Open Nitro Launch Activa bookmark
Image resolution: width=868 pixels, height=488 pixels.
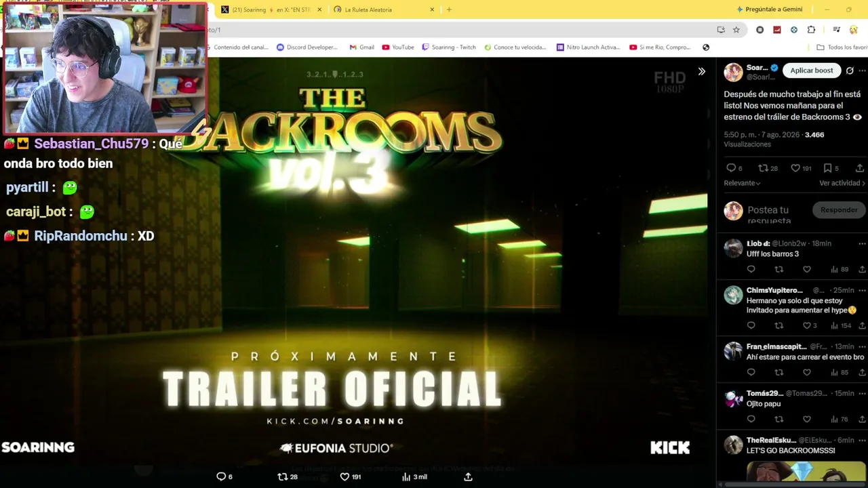588,47
